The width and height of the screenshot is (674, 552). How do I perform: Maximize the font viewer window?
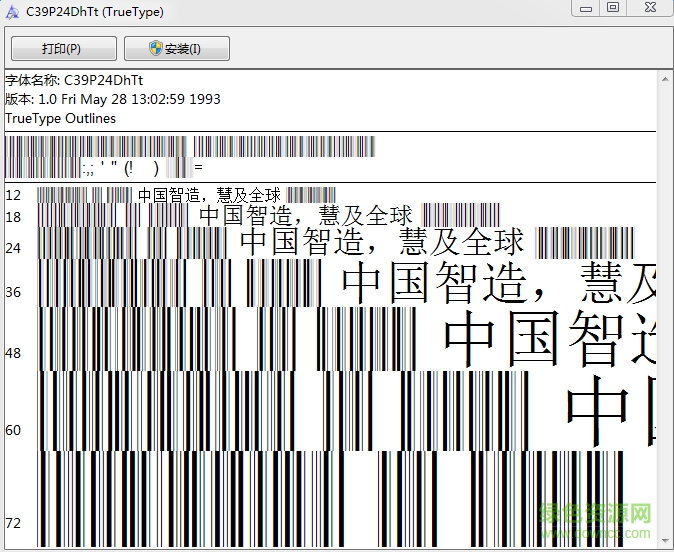point(613,8)
